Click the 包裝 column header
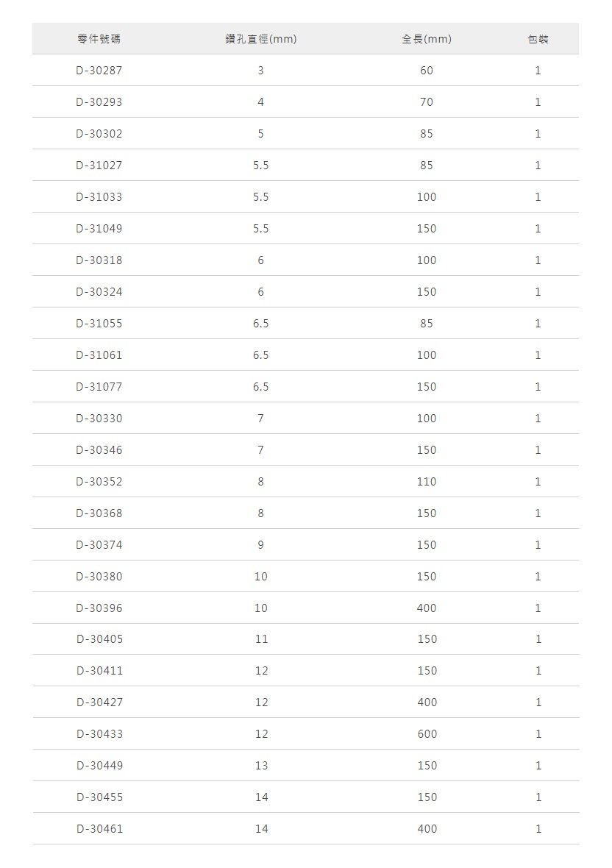This screenshot has height=868, width=612. tap(538, 39)
